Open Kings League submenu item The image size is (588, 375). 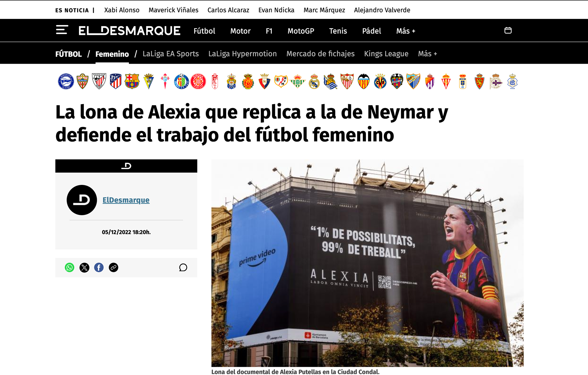[386, 54]
